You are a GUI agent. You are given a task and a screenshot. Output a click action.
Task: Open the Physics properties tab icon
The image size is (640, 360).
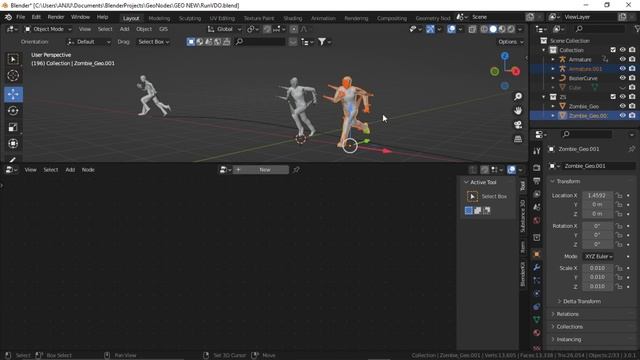(537, 293)
